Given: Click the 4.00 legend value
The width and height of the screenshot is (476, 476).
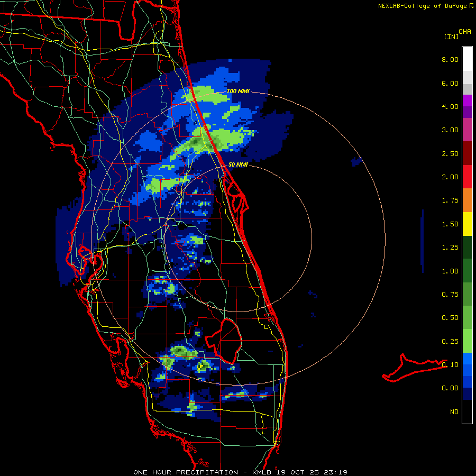Looking at the screenshot, I should click(450, 106).
